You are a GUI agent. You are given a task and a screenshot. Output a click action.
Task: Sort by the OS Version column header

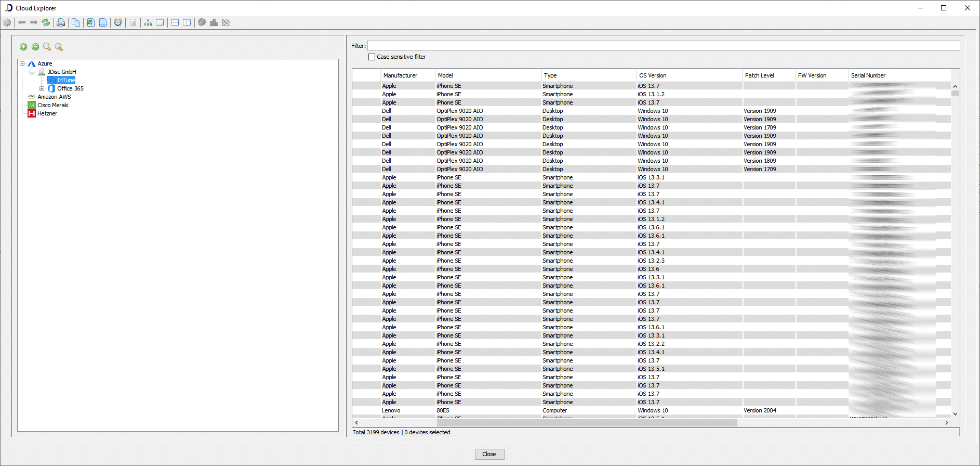click(x=690, y=75)
